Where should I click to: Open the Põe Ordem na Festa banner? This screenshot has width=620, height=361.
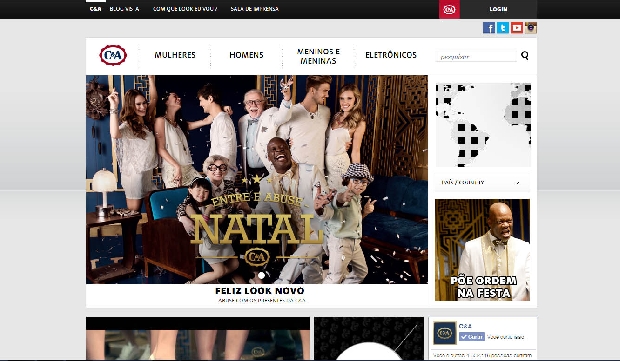coord(482,250)
